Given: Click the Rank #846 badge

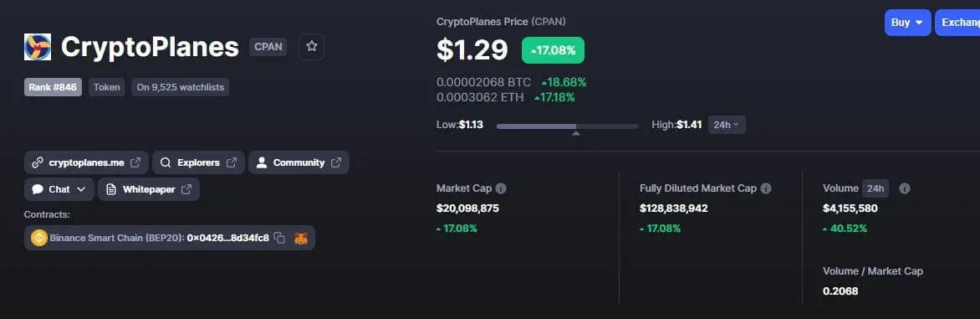Looking at the screenshot, I should click(x=54, y=87).
